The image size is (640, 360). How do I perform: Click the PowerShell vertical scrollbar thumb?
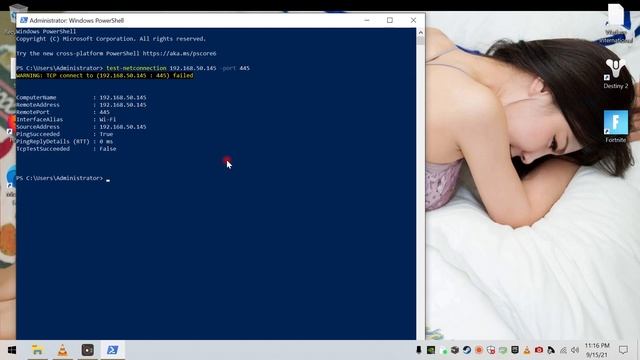coord(420,40)
